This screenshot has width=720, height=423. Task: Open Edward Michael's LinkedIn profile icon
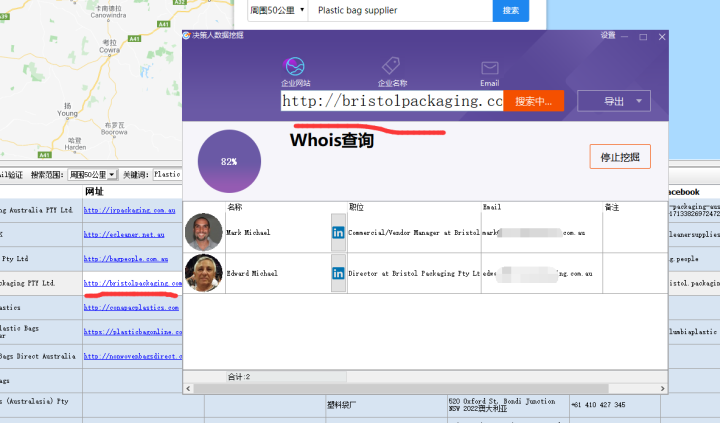pos(338,273)
